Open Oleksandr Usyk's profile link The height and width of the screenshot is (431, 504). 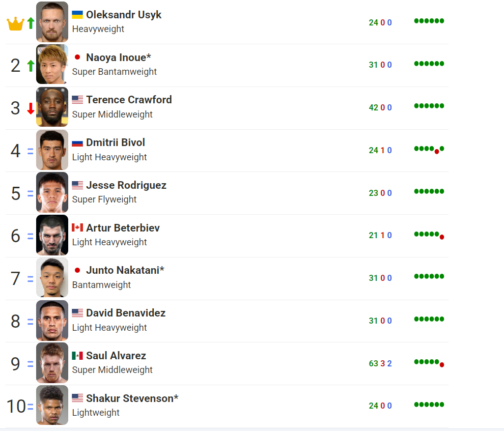124,15
